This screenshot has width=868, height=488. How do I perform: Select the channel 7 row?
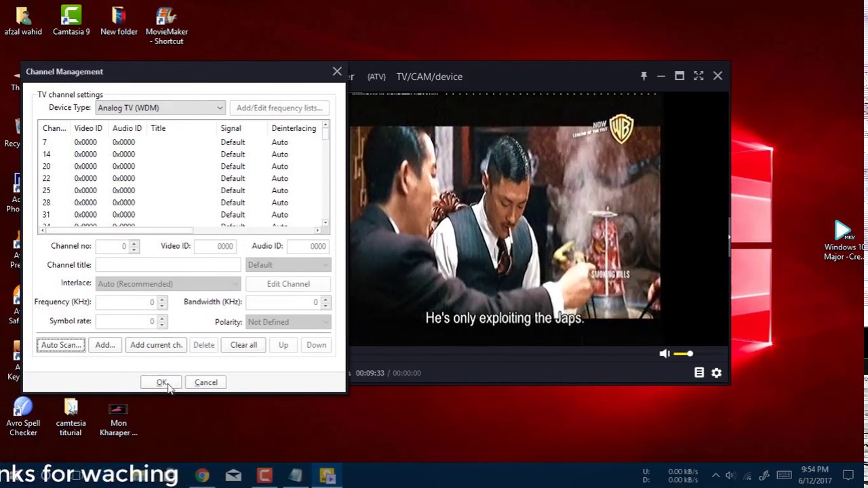[x=180, y=142]
